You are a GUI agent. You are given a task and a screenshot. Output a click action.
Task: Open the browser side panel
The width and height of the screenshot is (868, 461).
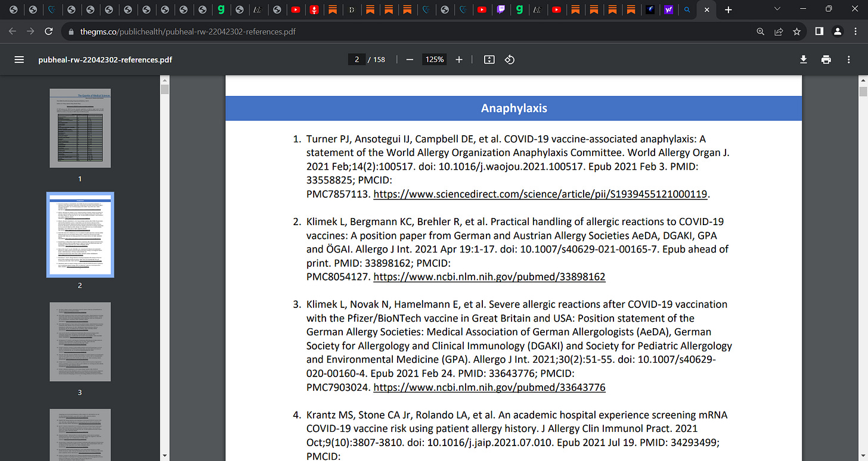pyautogui.click(x=819, y=32)
